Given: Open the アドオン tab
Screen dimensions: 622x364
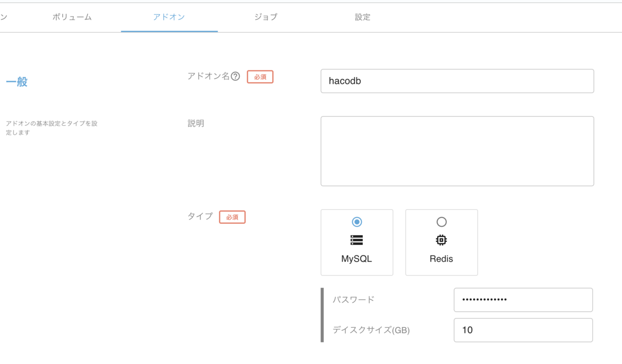Looking at the screenshot, I should [169, 17].
